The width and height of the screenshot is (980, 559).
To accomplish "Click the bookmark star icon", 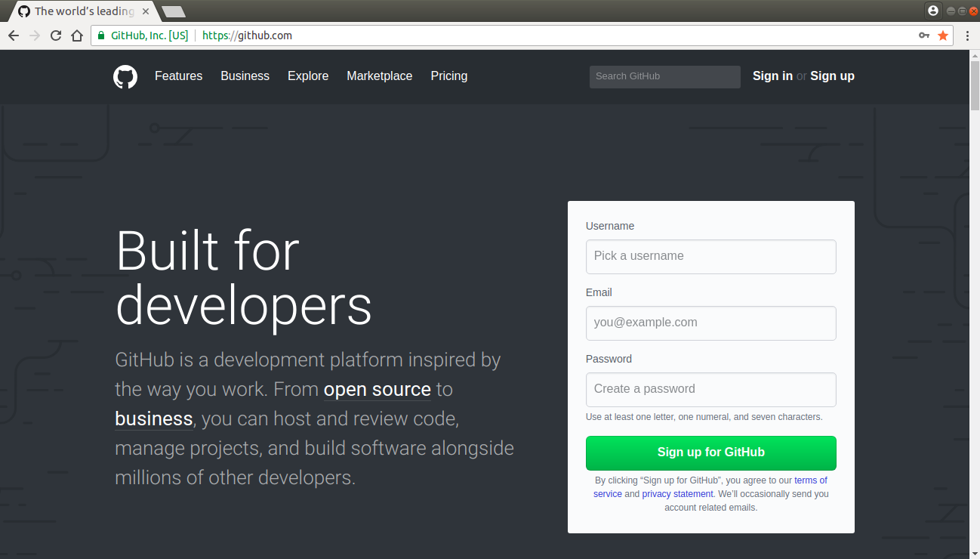I will [943, 36].
